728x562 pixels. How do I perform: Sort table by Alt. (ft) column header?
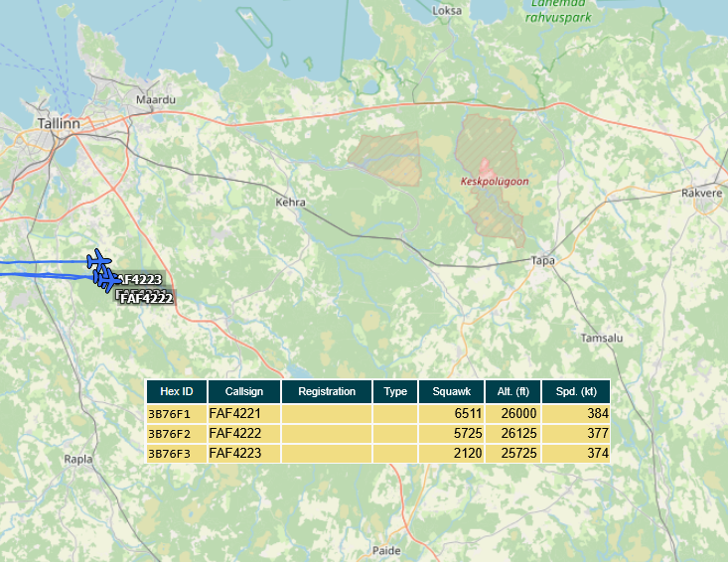[x=513, y=391]
